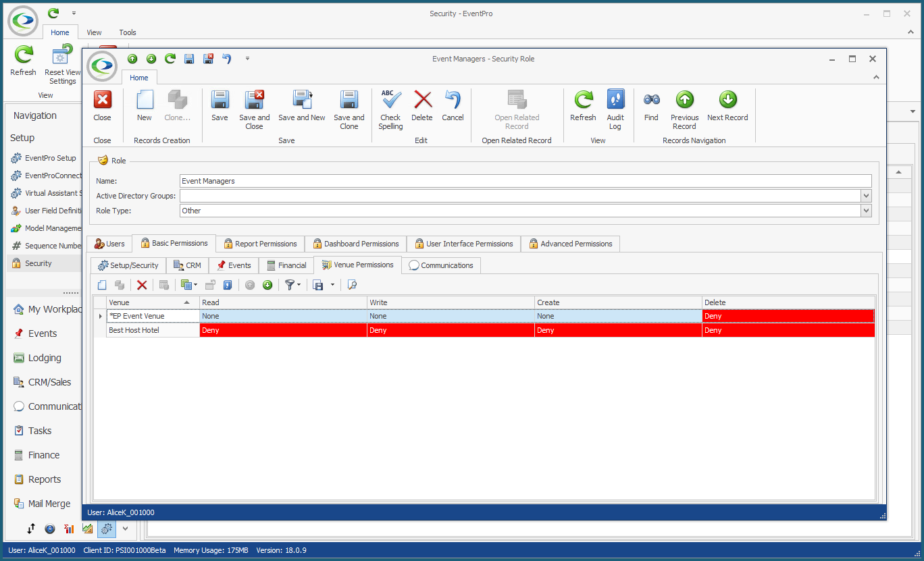This screenshot has height=561, width=924.
Task: Open the View tab in main window
Action: (94, 32)
